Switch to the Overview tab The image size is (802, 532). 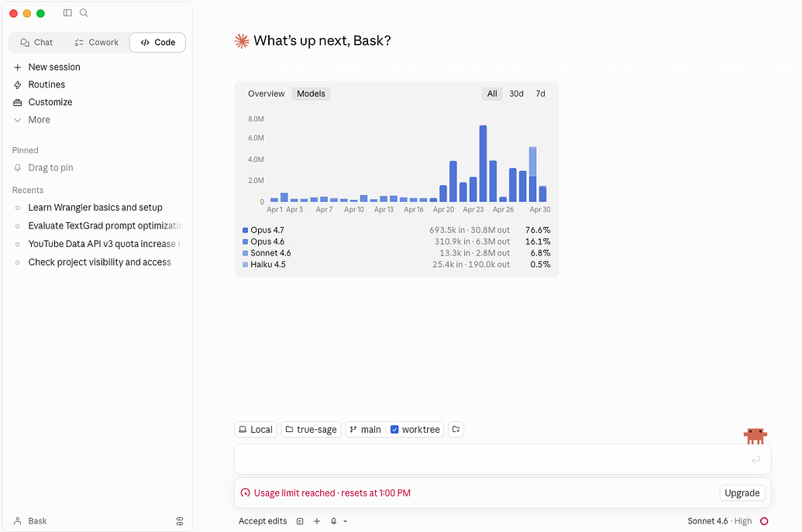click(266, 94)
